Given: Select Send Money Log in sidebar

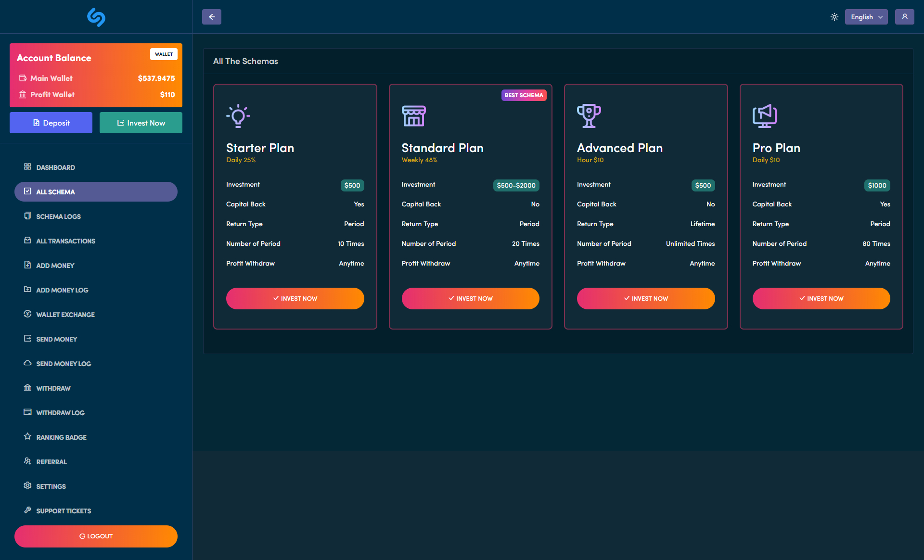Looking at the screenshot, I should (64, 363).
